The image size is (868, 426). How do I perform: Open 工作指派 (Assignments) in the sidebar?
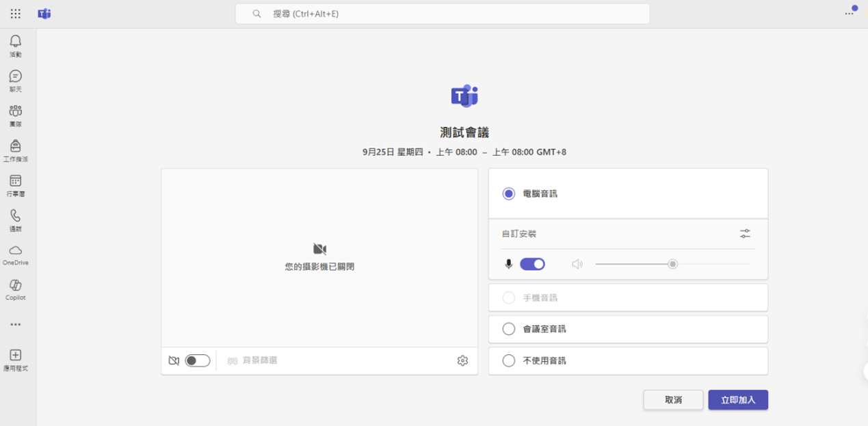pyautogui.click(x=15, y=146)
